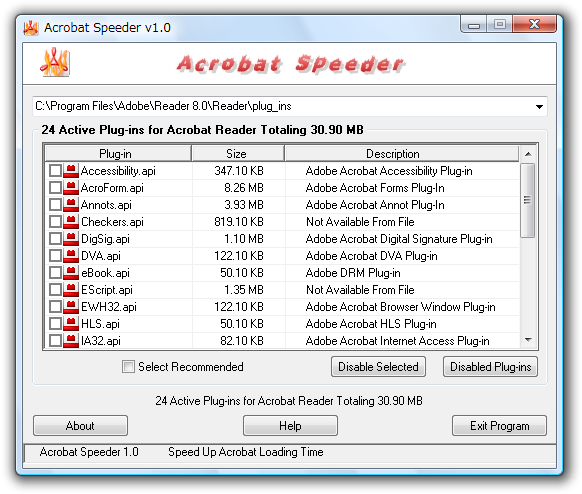Click the Accessibility.api plug-in icon
This screenshot has width=582, height=494.
coord(71,171)
